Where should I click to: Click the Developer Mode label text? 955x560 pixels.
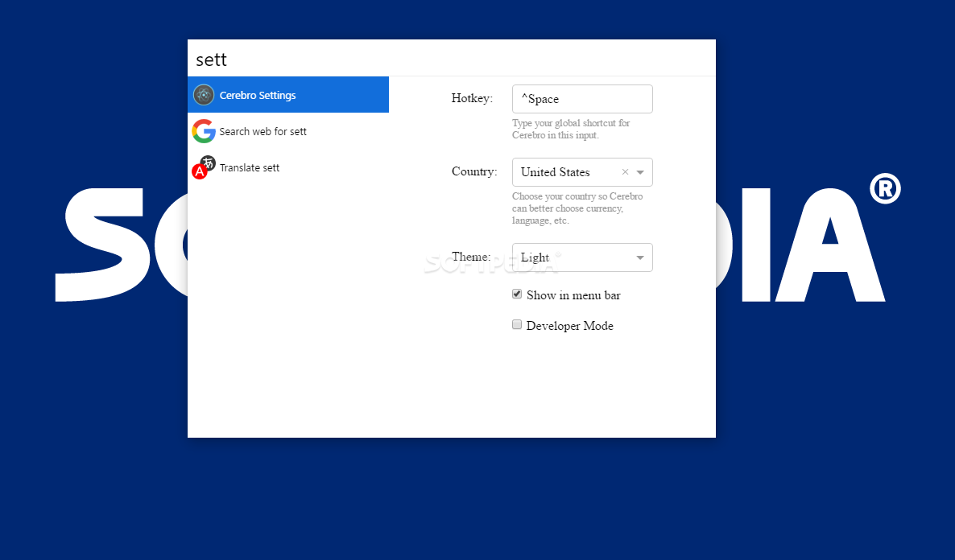[569, 326]
